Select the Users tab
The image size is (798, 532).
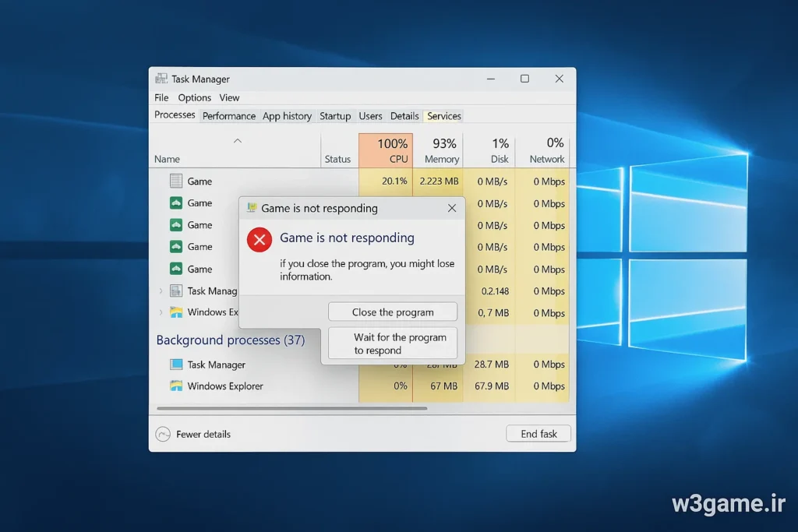pyautogui.click(x=370, y=116)
